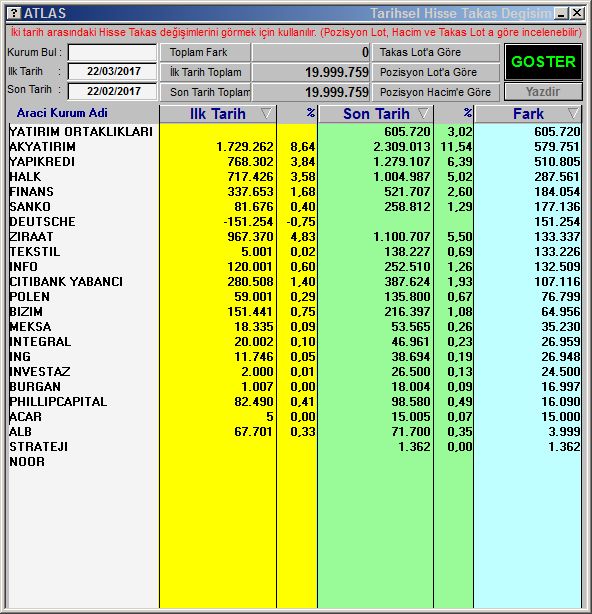Select the POLEN row name

coord(30,297)
